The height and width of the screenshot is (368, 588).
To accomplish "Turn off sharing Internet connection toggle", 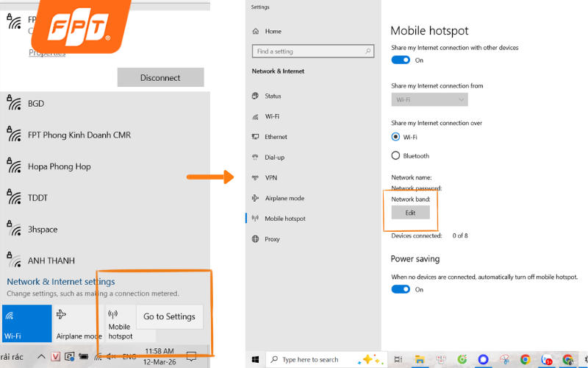I will pos(401,60).
